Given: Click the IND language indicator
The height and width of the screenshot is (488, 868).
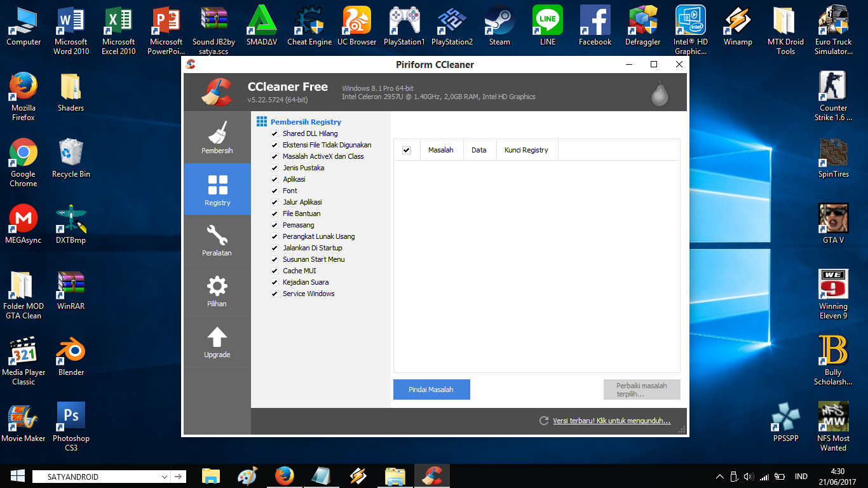Looking at the screenshot, I should tap(801, 477).
